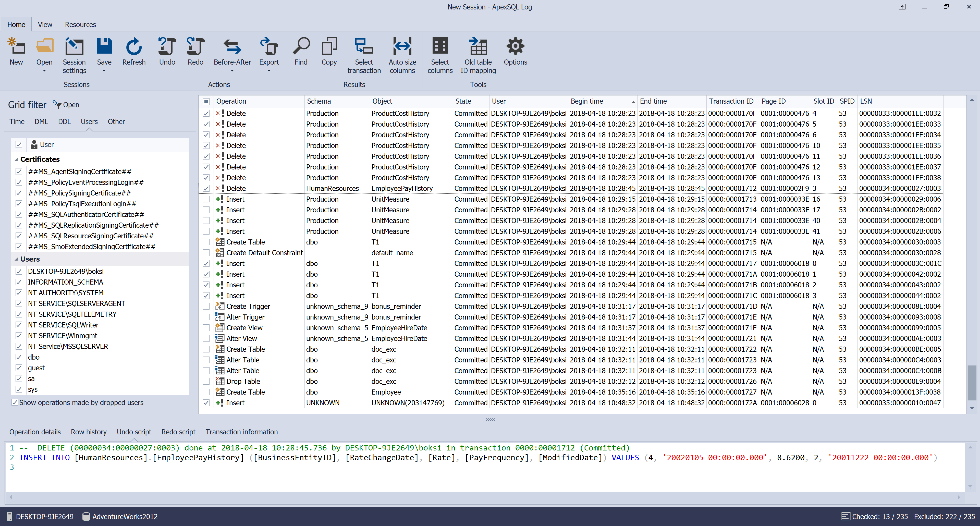Sort by the Schema column header
This screenshot has width=980, height=526.
click(x=337, y=101)
